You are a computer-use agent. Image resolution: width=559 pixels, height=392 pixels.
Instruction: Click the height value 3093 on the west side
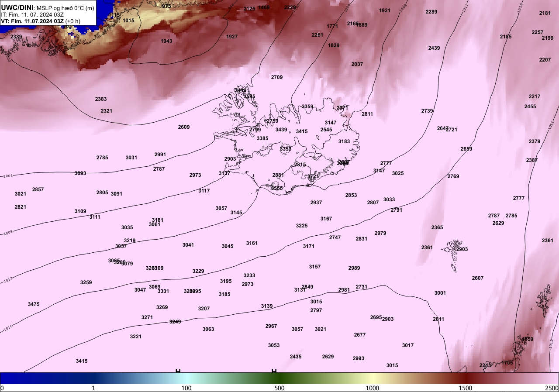pyautogui.click(x=80, y=173)
